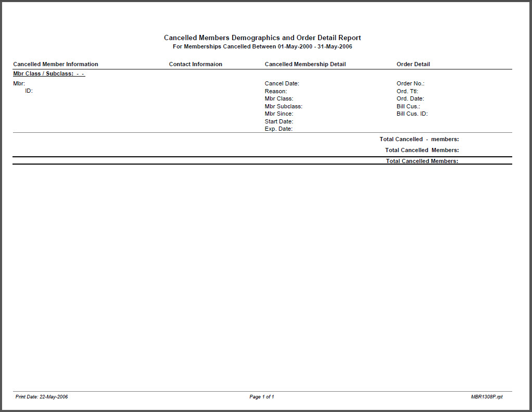Image resolution: width=532 pixels, height=412 pixels.
Task: Click the underlined Mbr Class / Subclass group heading
Action: pyautogui.click(x=49, y=74)
